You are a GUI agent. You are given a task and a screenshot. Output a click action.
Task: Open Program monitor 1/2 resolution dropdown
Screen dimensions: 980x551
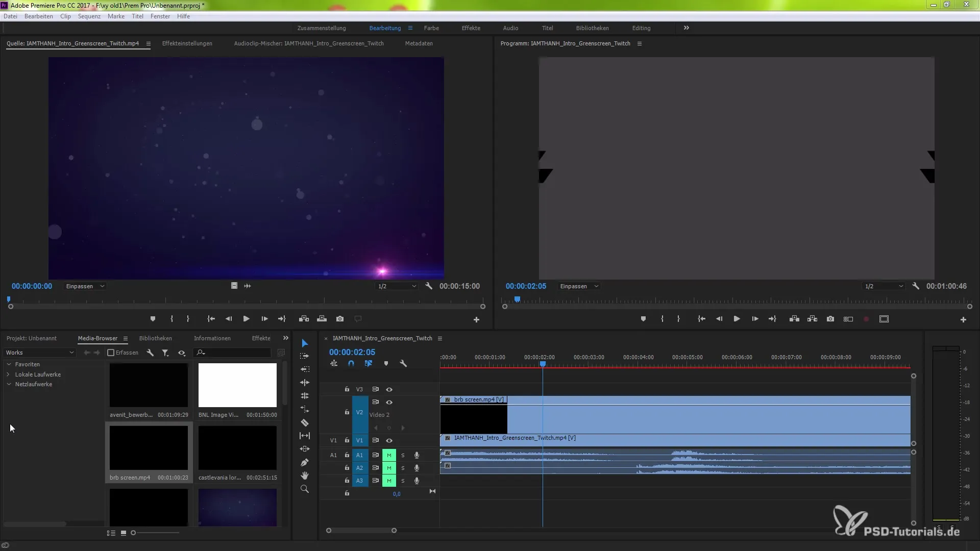tap(884, 286)
